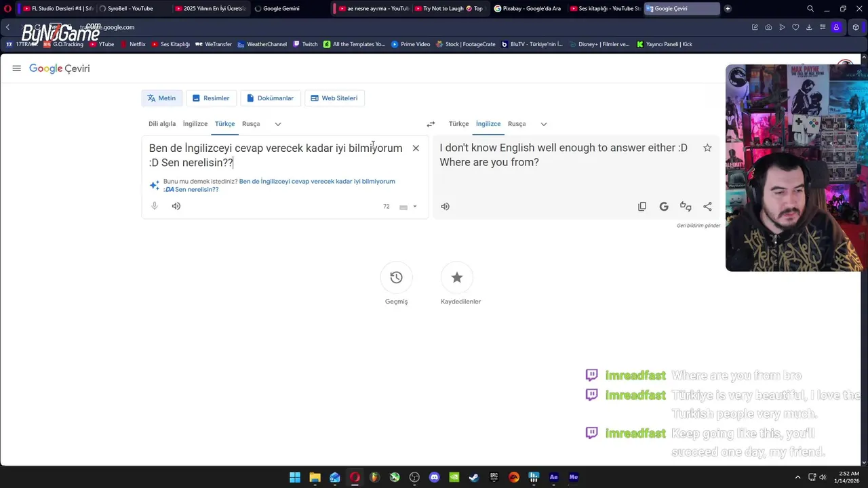The image size is (868, 488).
Task: Clear the source text with the X
Action: (x=416, y=148)
